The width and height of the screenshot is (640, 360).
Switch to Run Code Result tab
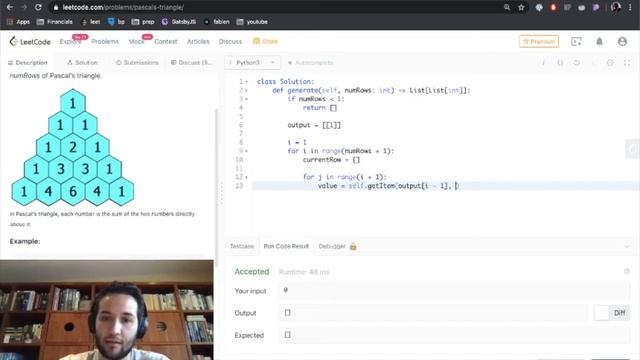[286, 246]
